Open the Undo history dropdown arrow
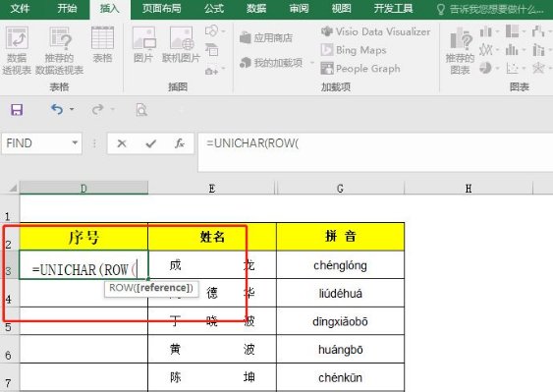Viewport: 553px width, 392px height. click(72, 109)
